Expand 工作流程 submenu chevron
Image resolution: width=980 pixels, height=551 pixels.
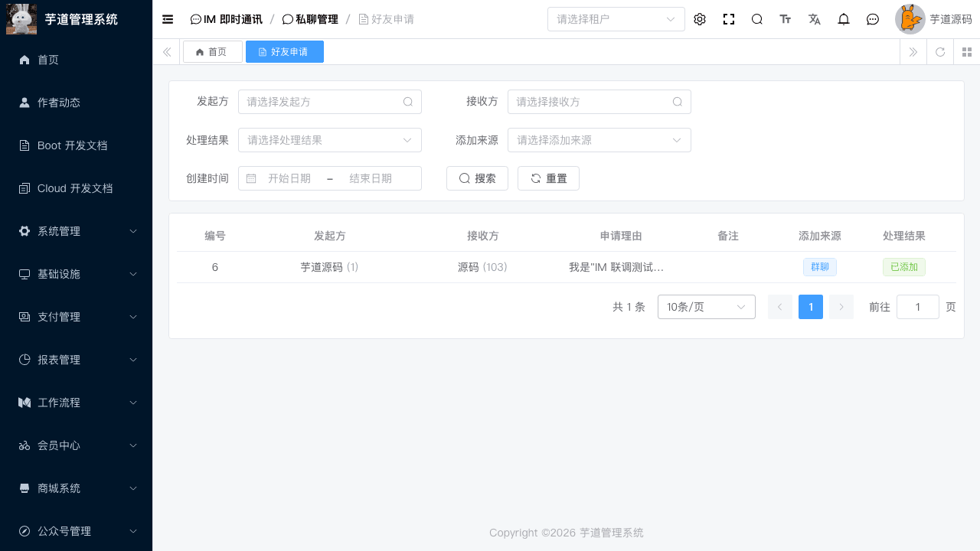(x=133, y=403)
